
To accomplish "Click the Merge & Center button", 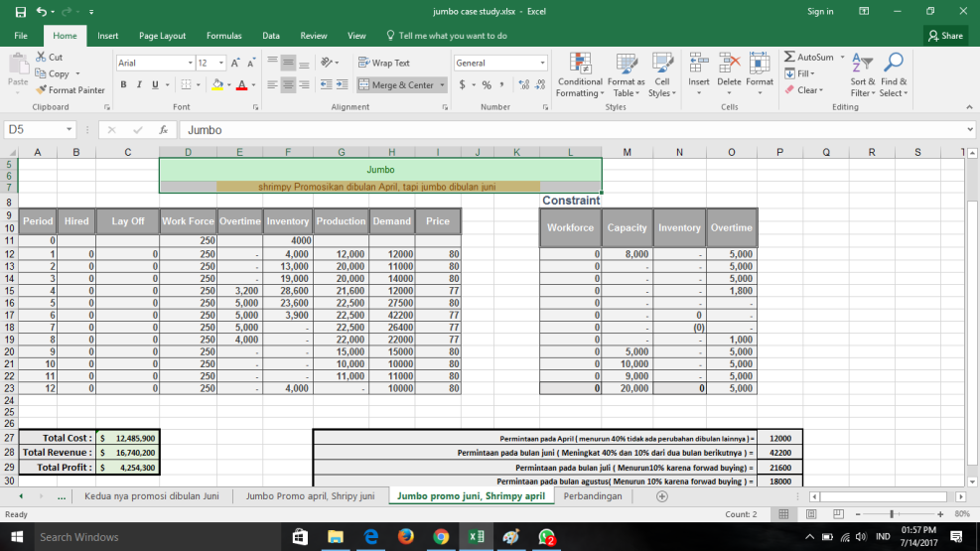I will click(395, 85).
